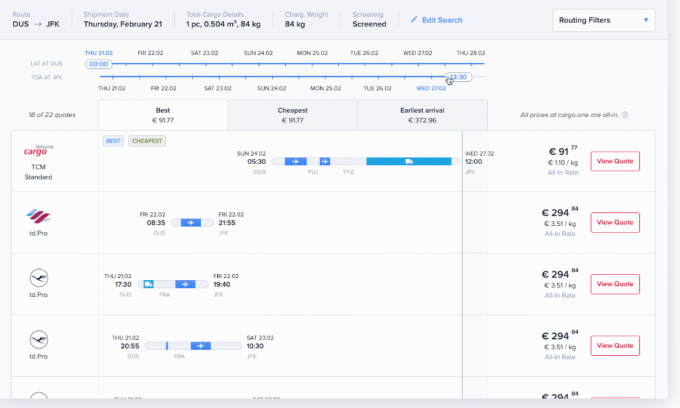Click FRA to JFK flight in 20:55 row
The width and height of the screenshot is (680, 408).
click(201, 346)
